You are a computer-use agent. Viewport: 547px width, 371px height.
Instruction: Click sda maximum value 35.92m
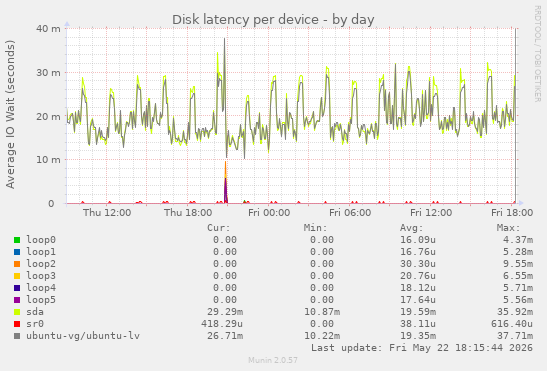(x=515, y=312)
